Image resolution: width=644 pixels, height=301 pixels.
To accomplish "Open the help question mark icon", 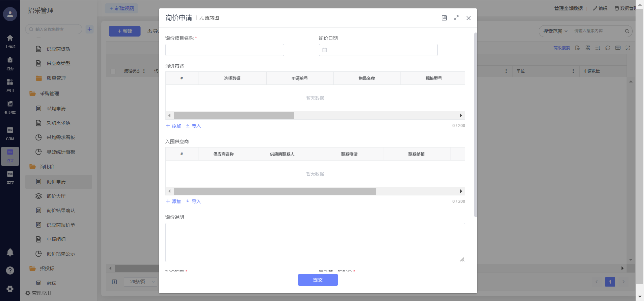I will (10, 270).
